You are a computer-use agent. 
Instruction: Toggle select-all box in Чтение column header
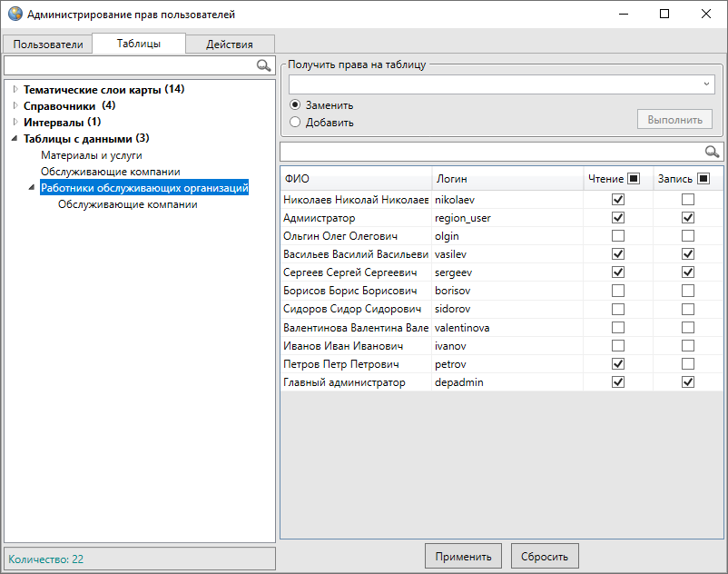(x=634, y=178)
